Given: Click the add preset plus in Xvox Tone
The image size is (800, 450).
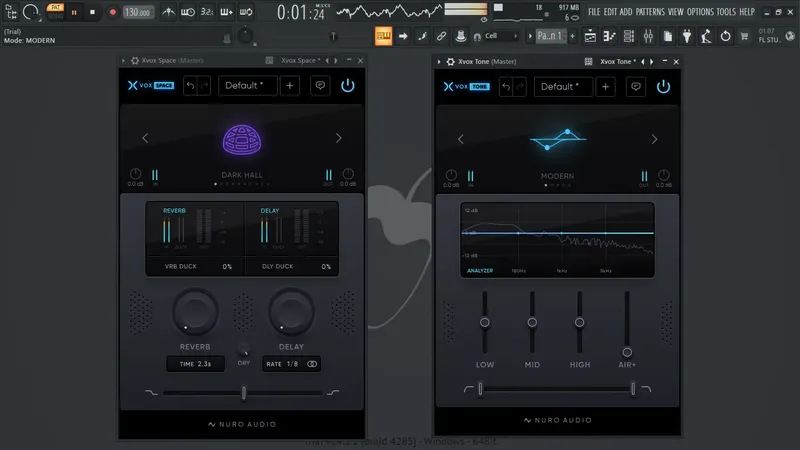Looking at the screenshot, I should click(606, 87).
